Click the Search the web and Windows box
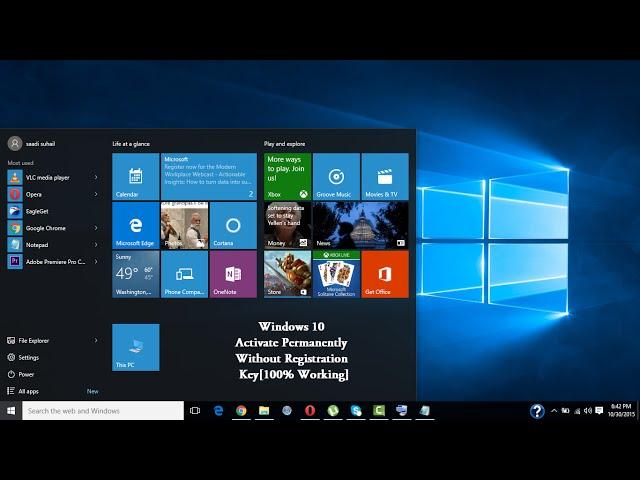 (x=103, y=411)
